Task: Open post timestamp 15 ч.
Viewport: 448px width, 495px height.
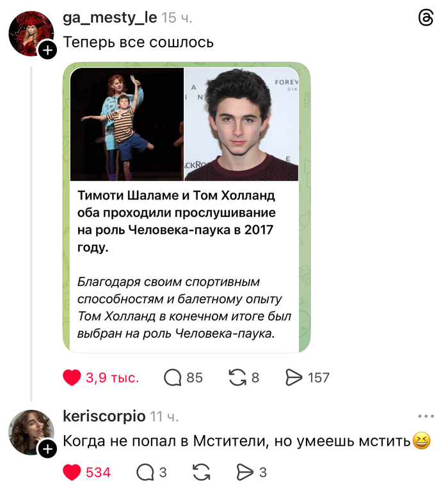Action: click(177, 18)
